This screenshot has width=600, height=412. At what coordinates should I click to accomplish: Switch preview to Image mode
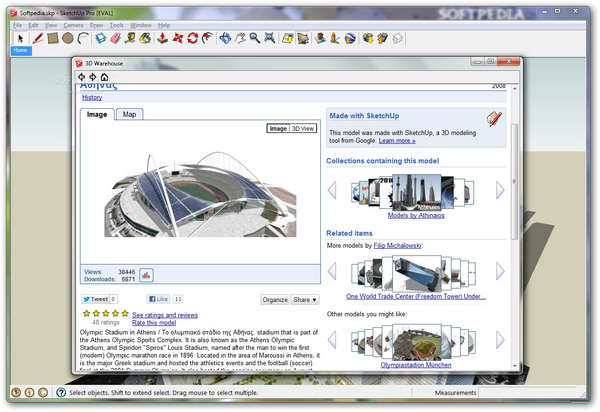coord(278,129)
